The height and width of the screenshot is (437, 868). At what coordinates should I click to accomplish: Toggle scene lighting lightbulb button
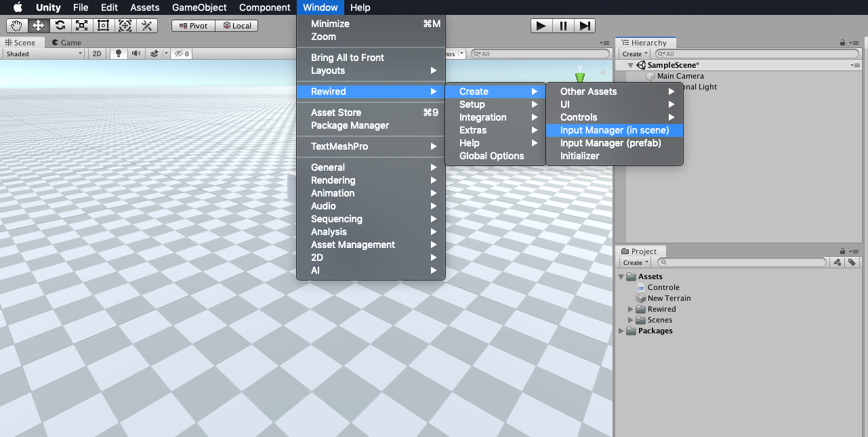119,54
